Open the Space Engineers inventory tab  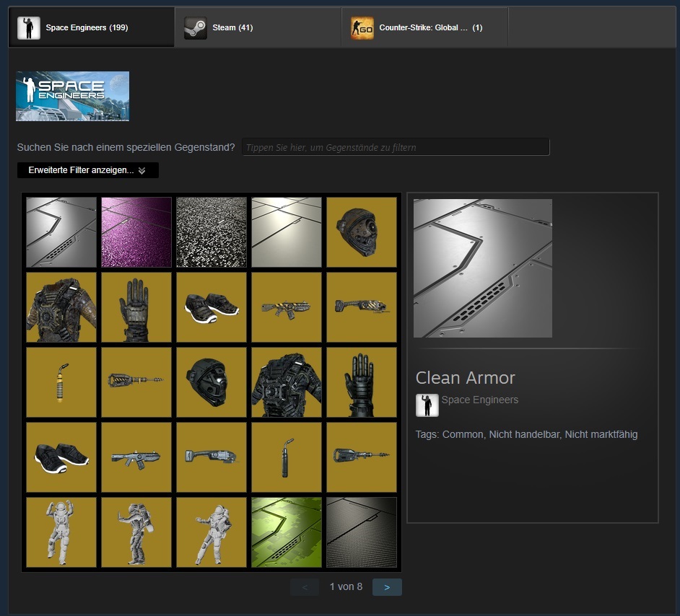point(92,27)
